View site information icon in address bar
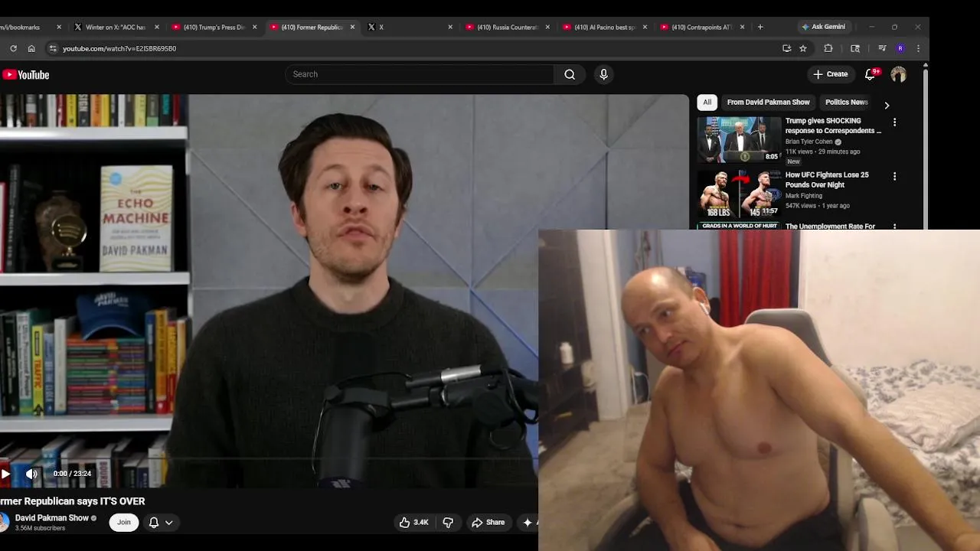This screenshot has width=980, height=551. click(52, 48)
